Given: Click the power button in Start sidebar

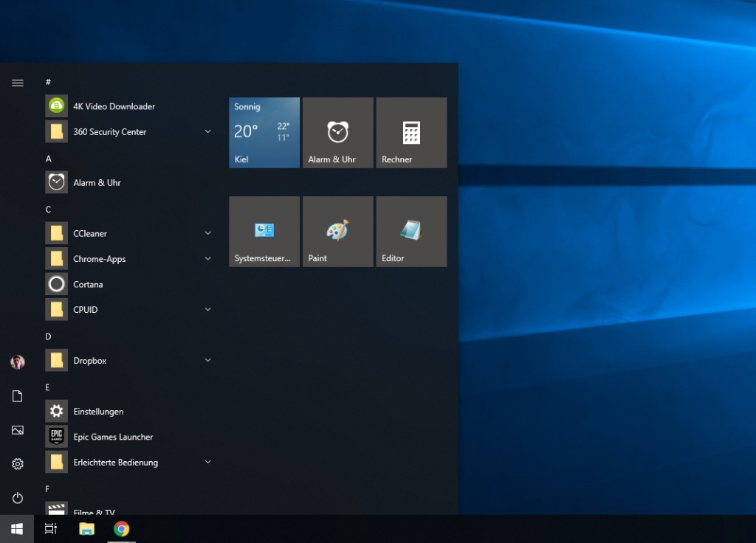Looking at the screenshot, I should [x=18, y=498].
